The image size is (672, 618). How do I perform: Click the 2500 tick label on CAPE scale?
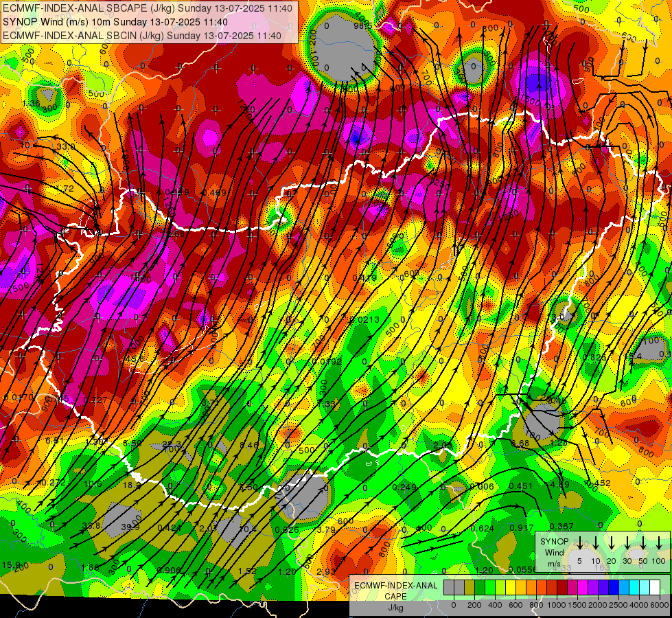[x=619, y=605]
